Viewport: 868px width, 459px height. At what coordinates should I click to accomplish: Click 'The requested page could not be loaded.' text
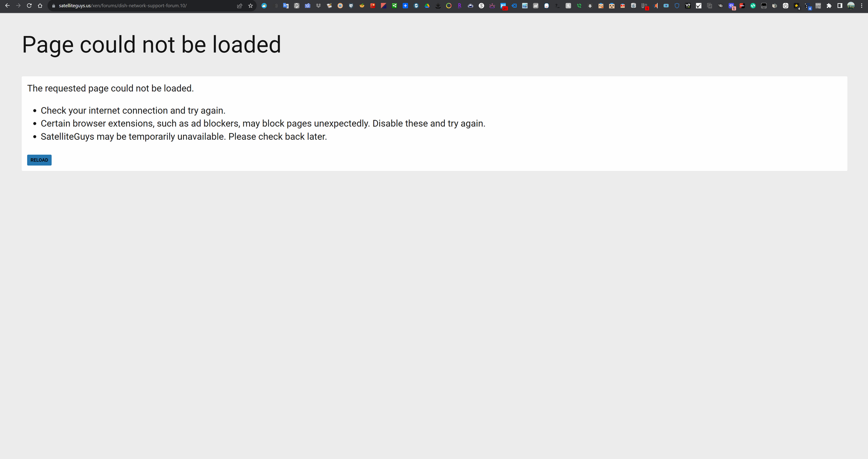110,88
